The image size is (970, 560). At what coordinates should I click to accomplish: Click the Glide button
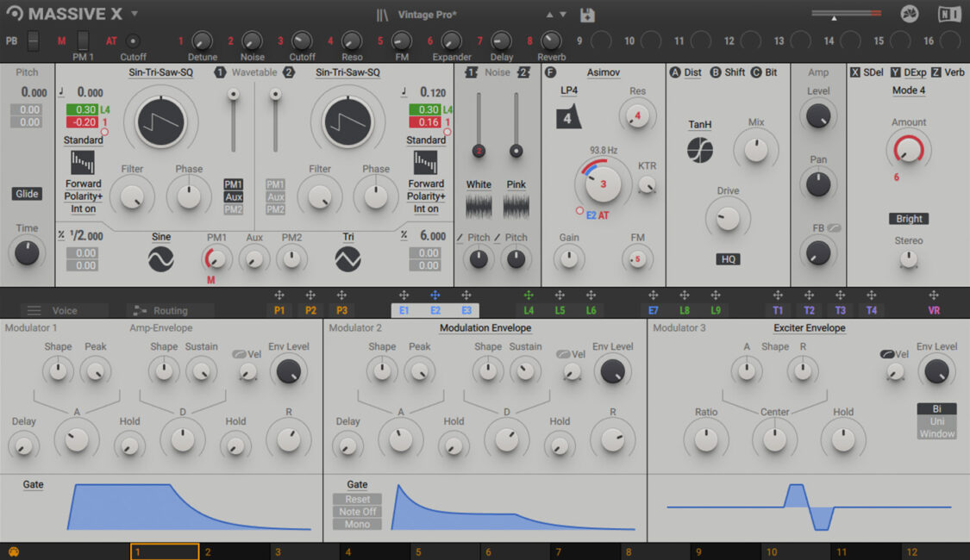tap(28, 194)
